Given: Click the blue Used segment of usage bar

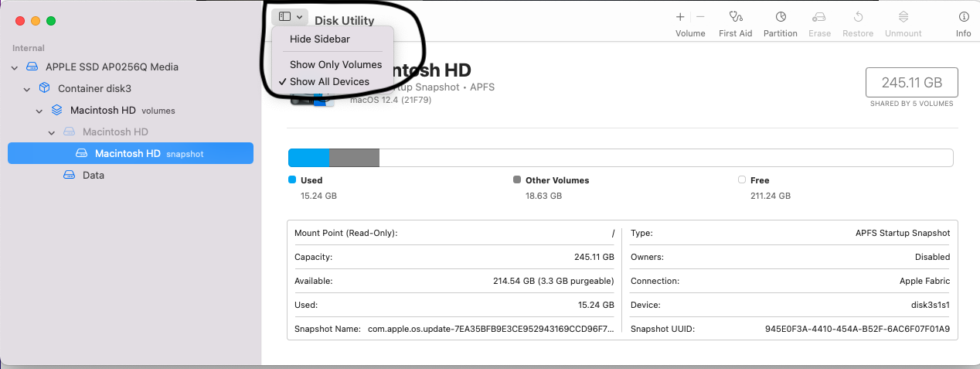Looking at the screenshot, I should click(x=308, y=158).
